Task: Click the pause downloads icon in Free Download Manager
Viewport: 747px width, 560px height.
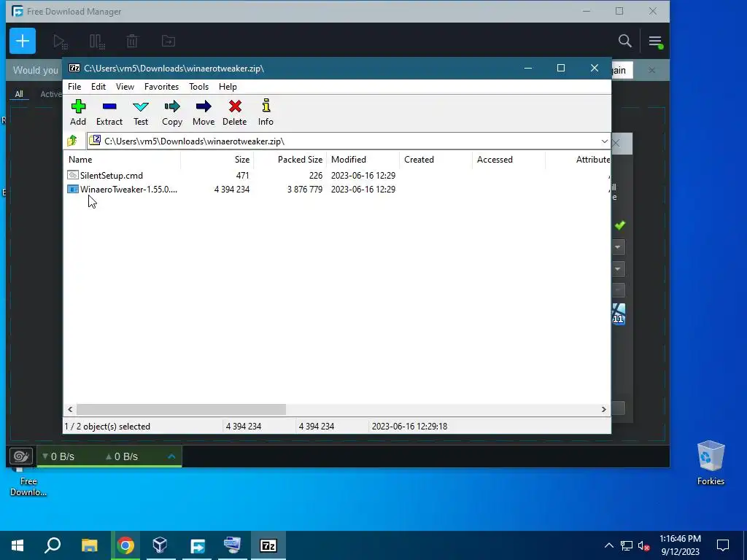Action: (x=97, y=42)
